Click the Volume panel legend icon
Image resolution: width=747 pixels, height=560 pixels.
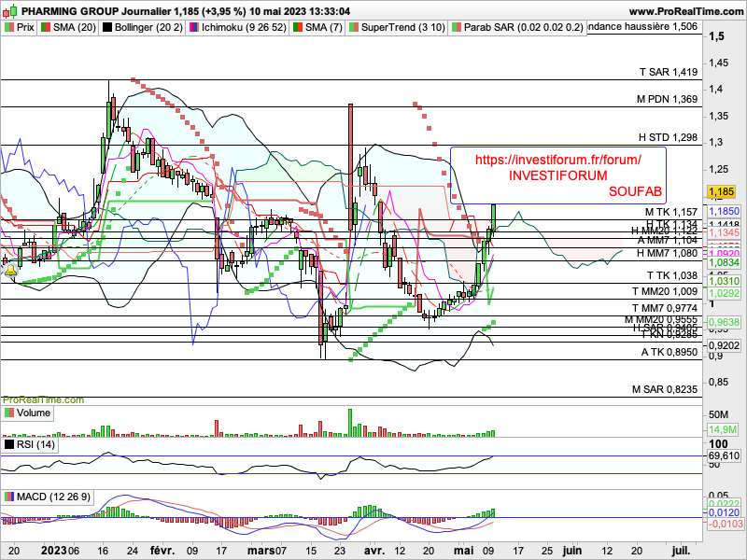(x=8, y=413)
